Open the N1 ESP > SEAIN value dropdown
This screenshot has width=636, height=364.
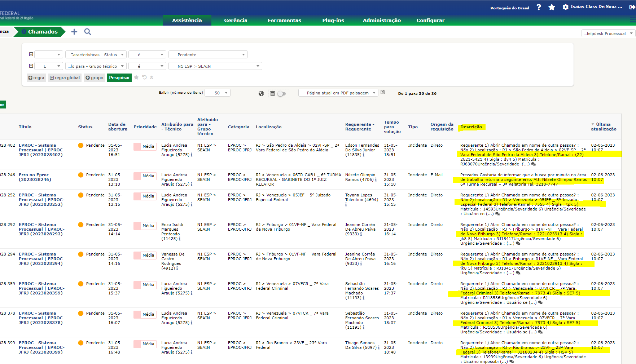click(x=215, y=66)
